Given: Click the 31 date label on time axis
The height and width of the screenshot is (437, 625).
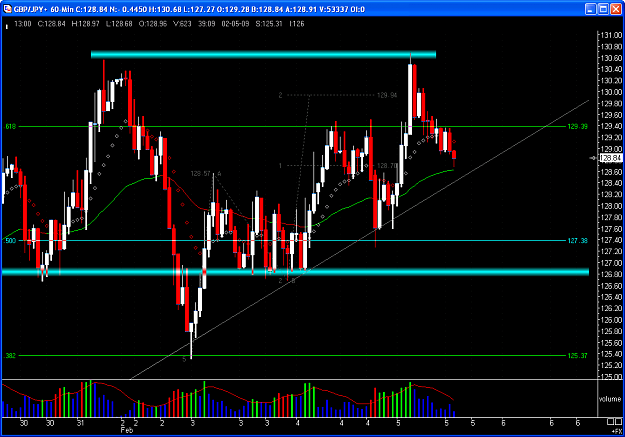Looking at the screenshot, I should click(x=80, y=423).
